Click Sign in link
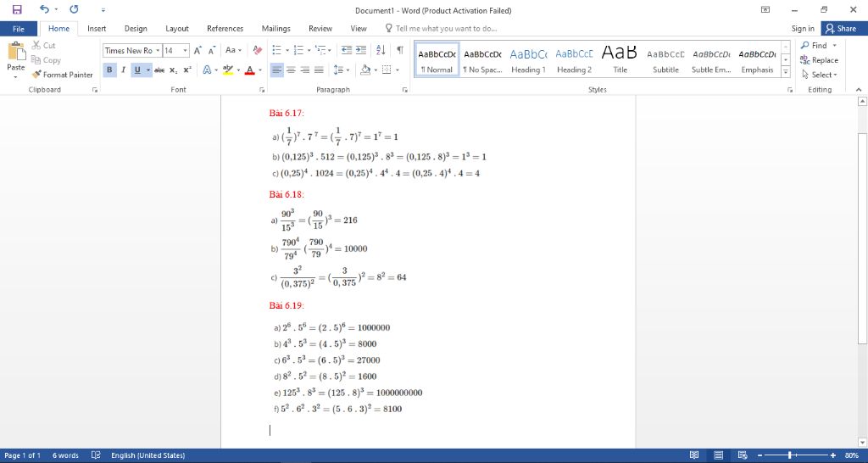 (803, 28)
